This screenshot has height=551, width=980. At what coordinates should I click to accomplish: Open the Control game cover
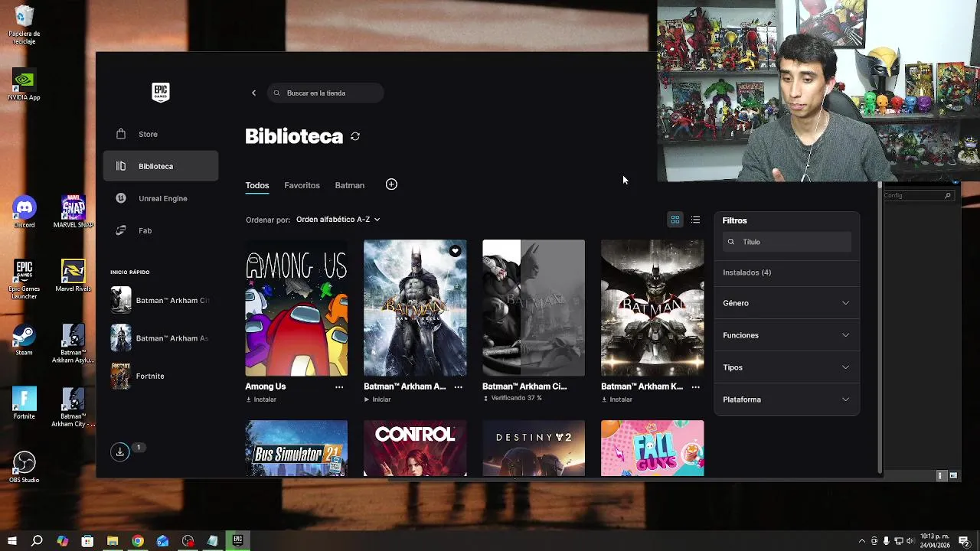(x=415, y=448)
